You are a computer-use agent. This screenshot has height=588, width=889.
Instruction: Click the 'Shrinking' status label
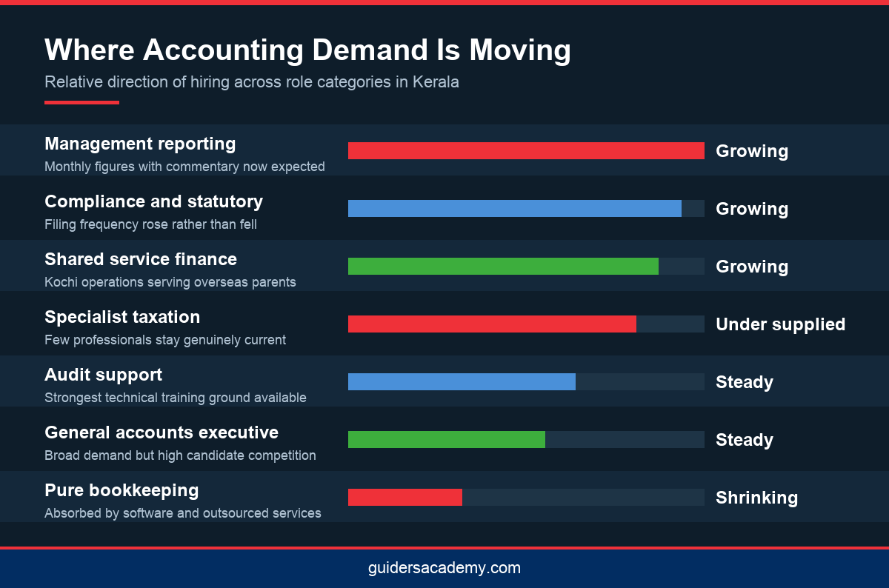click(x=757, y=498)
